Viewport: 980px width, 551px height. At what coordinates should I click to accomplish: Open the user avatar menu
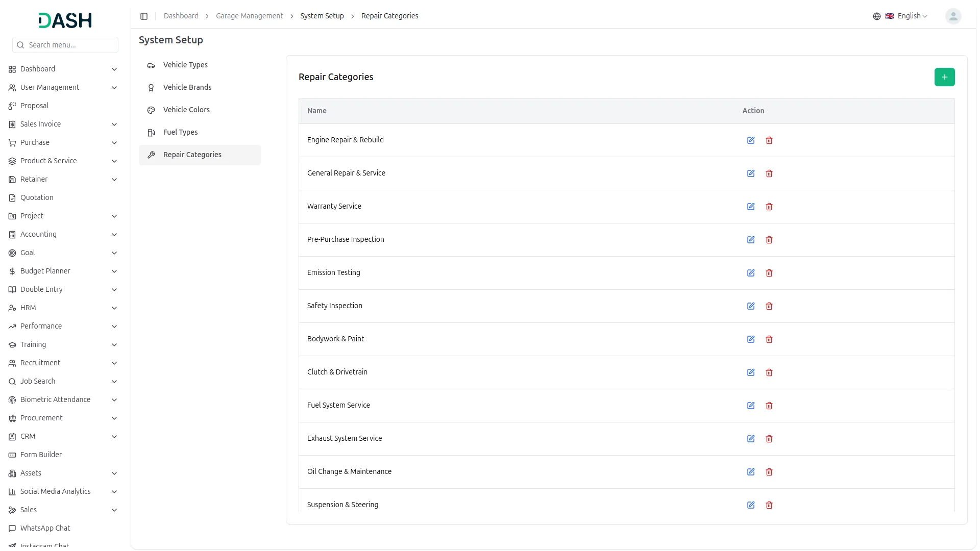[953, 16]
